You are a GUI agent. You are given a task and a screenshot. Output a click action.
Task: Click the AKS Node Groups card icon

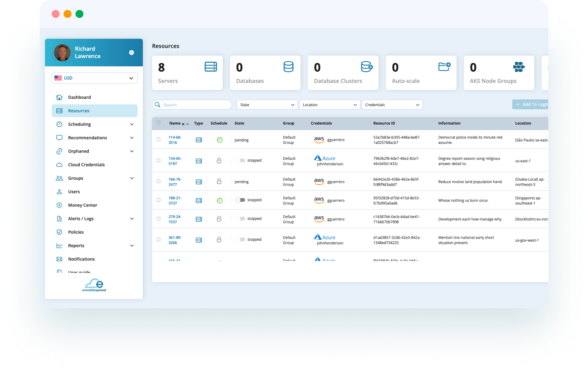(519, 67)
